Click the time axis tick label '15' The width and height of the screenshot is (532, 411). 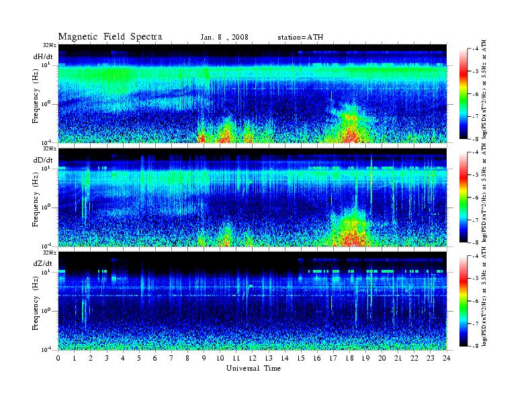pos(301,358)
